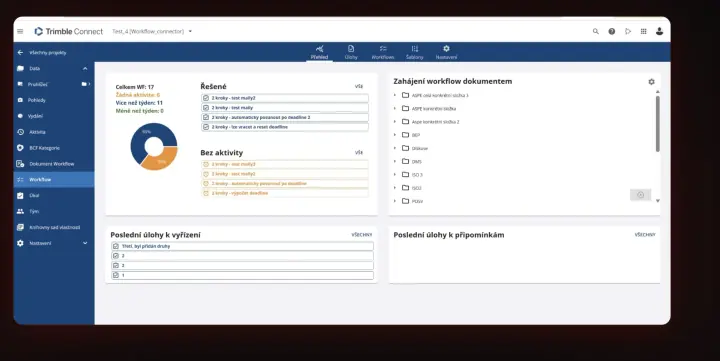Expand the Nastavení sidebar section
720x361 pixels.
[85, 243]
